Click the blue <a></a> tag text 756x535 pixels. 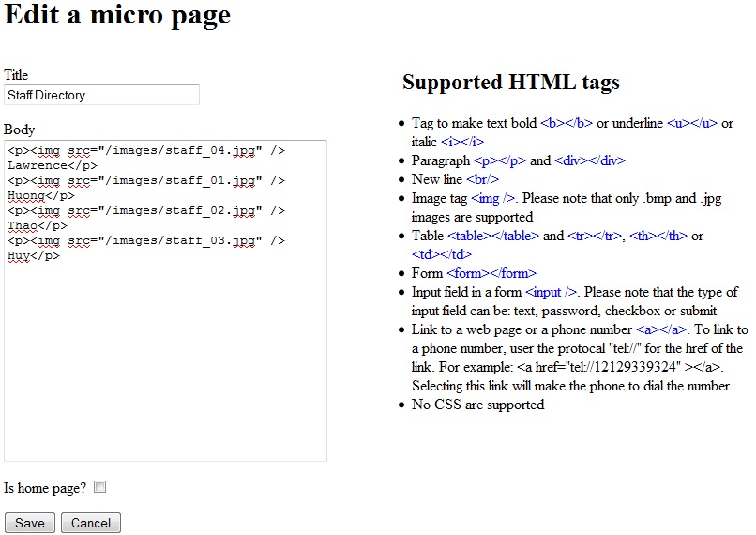point(661,330)
